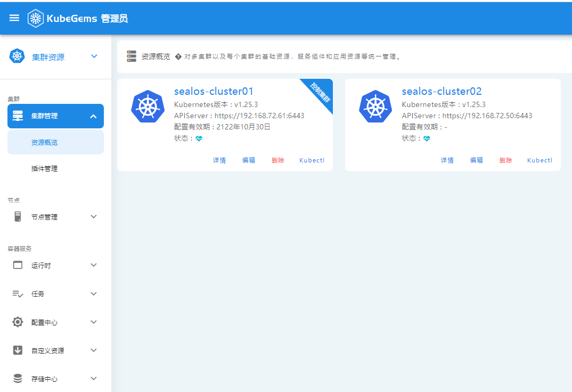The width and height of the screenshot is (572, 392).
Task: Click the 集群资源 selector text
Action: pos(48,57)
